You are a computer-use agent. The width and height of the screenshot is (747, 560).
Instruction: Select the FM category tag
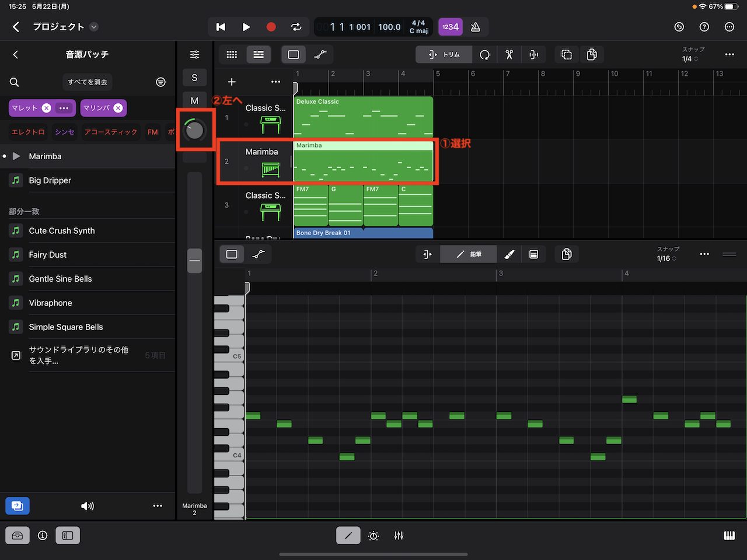pos(153,132)
